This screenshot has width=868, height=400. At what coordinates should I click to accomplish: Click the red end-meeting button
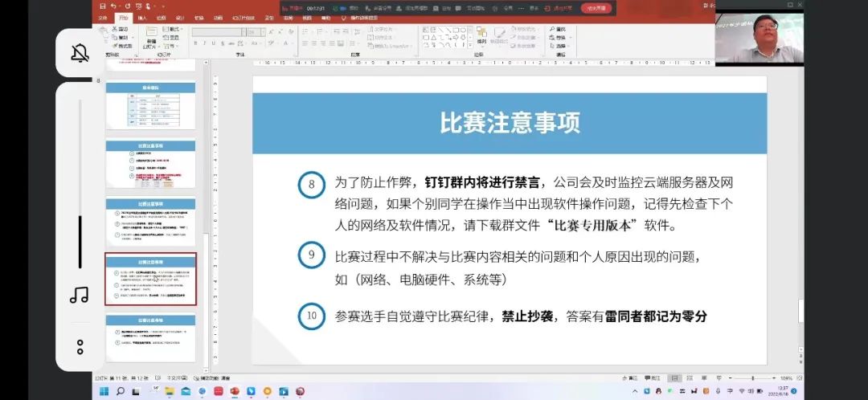pos(596,8)
